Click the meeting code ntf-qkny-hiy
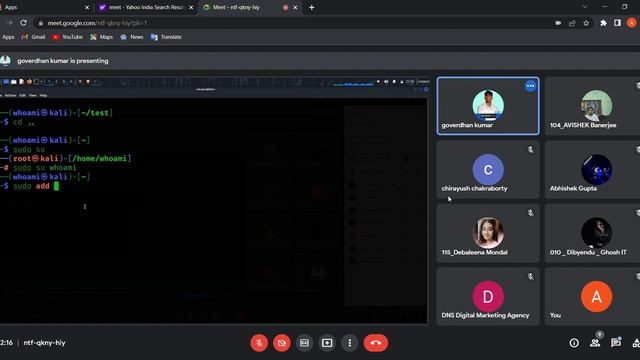The image size is (640, 360). point(44,343)
